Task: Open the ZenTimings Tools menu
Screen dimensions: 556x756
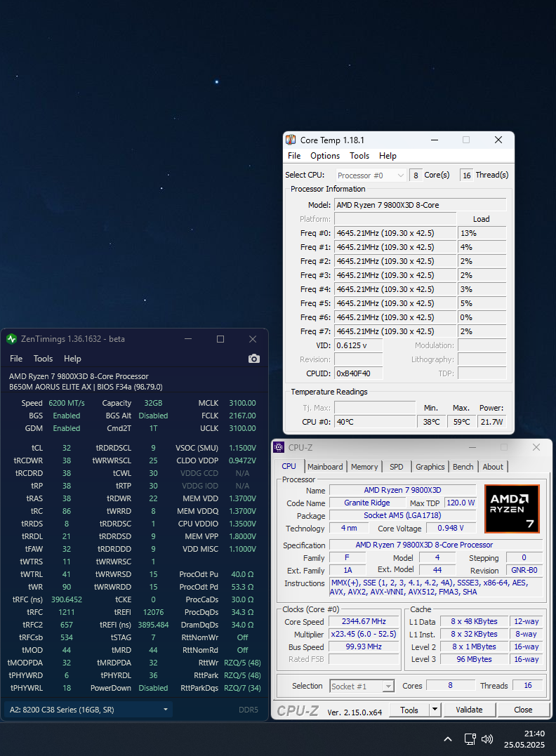Action: pos(43,359)
